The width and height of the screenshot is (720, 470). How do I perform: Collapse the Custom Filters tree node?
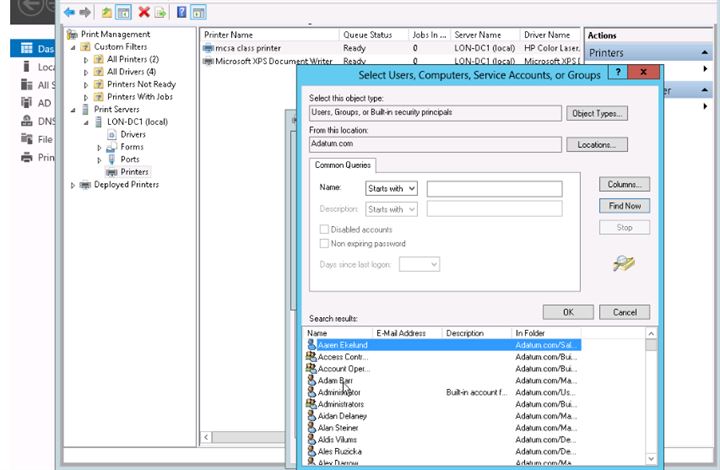73,47
